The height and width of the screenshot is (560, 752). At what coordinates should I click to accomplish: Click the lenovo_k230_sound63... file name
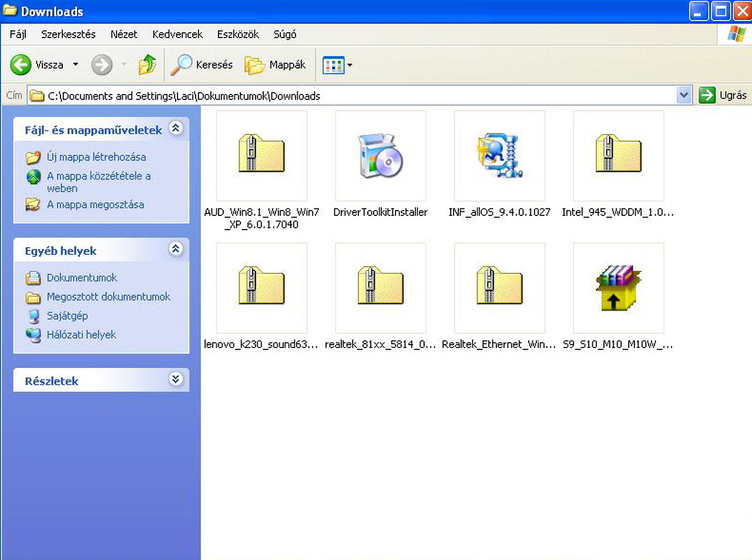click(261, 344)
